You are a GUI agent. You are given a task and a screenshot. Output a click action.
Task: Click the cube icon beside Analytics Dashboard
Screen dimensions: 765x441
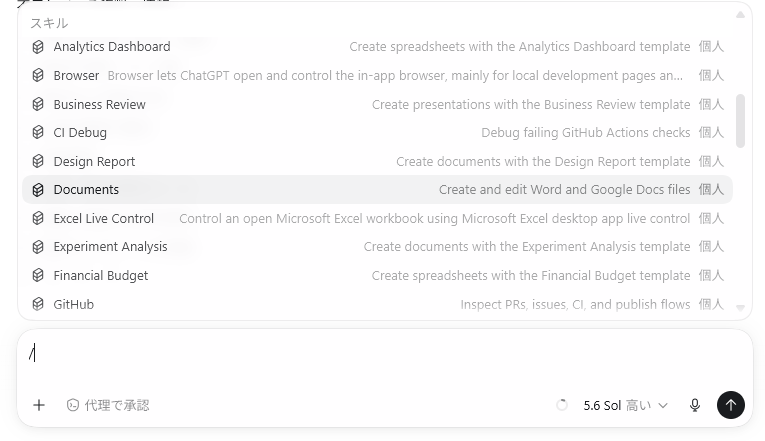coord(38,47)
